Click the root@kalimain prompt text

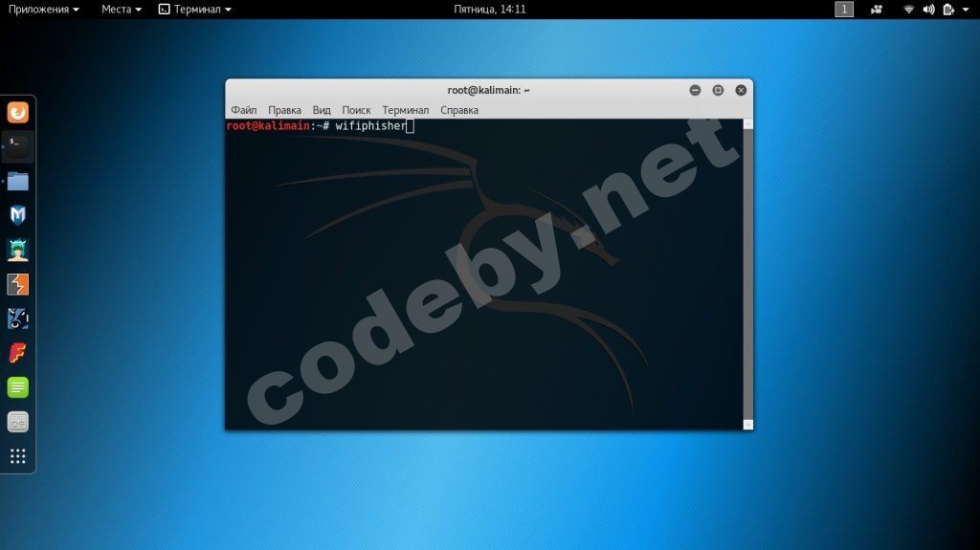[268, 126]
